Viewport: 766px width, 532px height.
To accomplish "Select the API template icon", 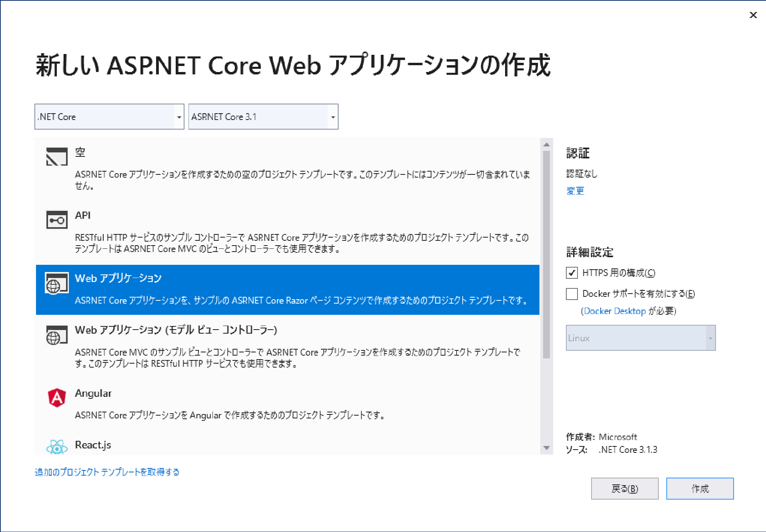I will pyautogui.click(x=56, y=220).
